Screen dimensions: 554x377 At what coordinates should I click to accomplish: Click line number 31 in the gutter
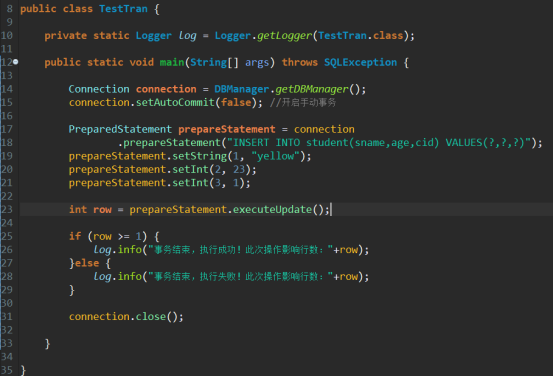pos(7,317)
